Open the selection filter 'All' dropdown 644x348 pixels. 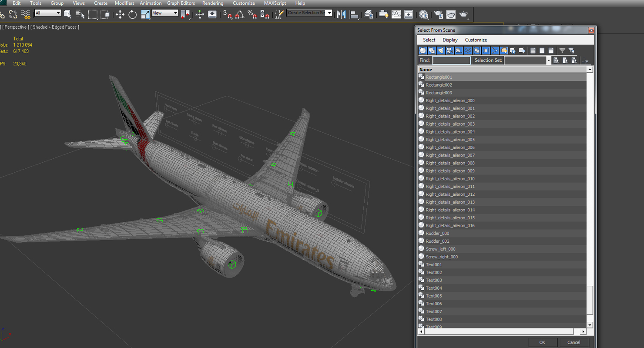[x=47, y=13]
